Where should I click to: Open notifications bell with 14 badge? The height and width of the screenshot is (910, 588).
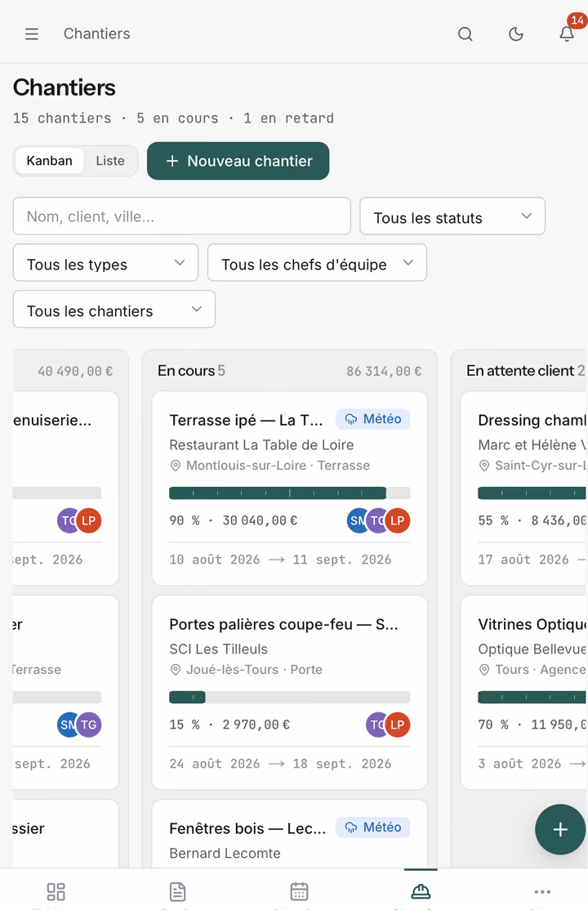[567, 33]
